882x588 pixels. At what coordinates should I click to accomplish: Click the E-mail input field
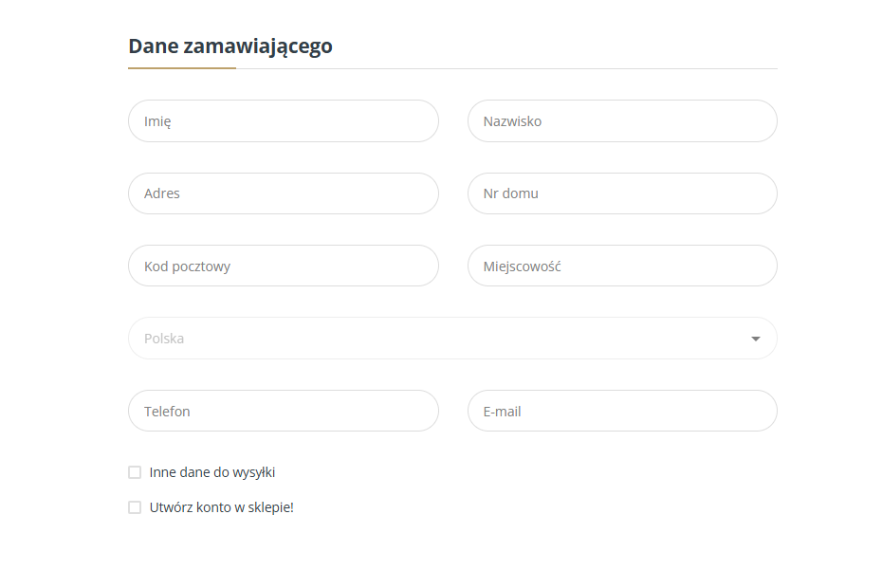(622, 412)
